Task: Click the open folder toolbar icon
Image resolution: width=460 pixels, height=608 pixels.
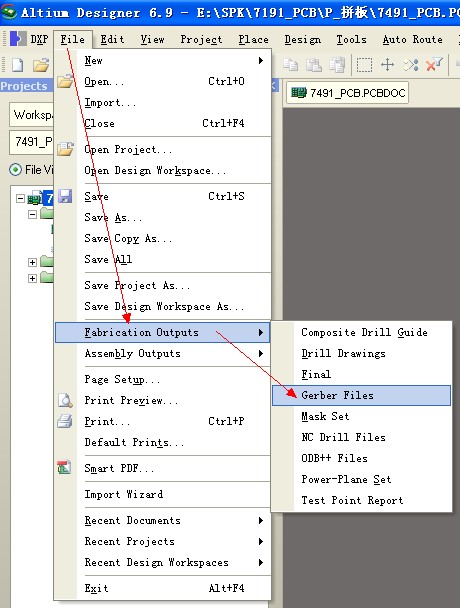Action: click(x=41, y=65)
